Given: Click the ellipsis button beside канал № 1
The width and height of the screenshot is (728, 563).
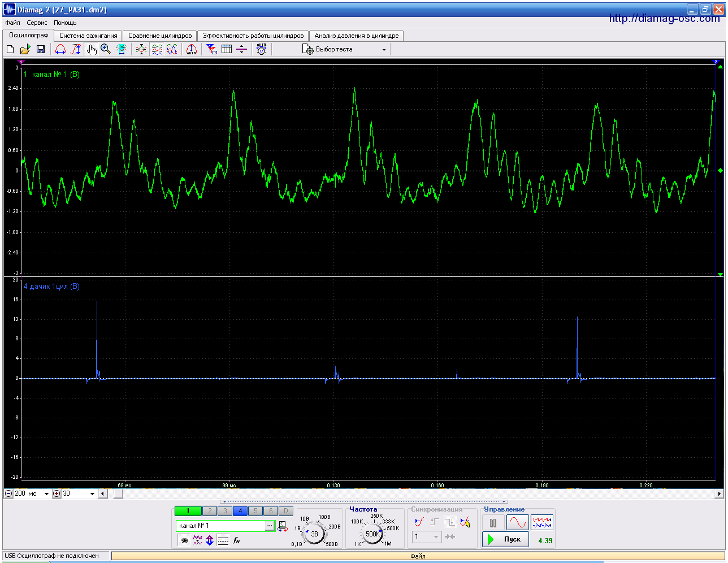Looking at the screenshot, I should [270, 526].
